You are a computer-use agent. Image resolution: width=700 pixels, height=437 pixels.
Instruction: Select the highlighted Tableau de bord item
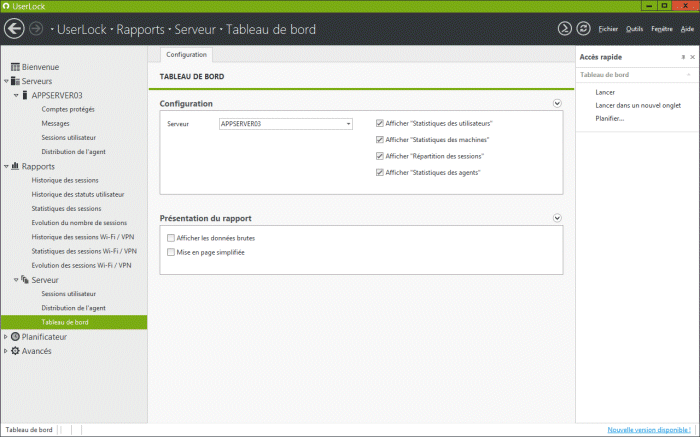coord(74,322)
